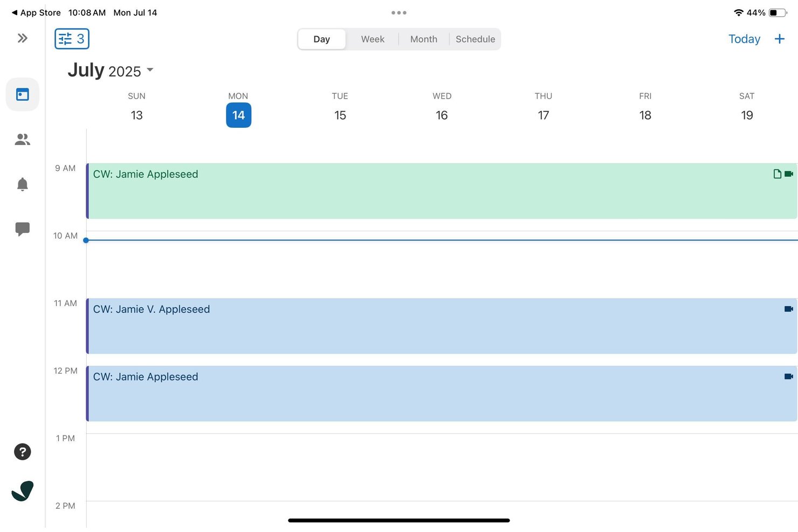
Task: Open the multitasking three-dots menu
Action: (399, 12)
